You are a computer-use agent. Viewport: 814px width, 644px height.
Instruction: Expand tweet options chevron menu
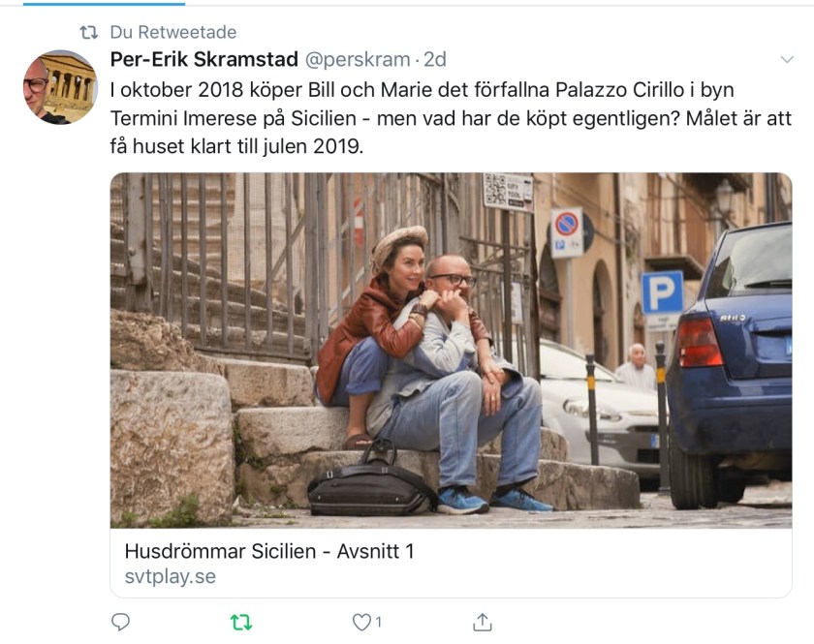point(787,60)
